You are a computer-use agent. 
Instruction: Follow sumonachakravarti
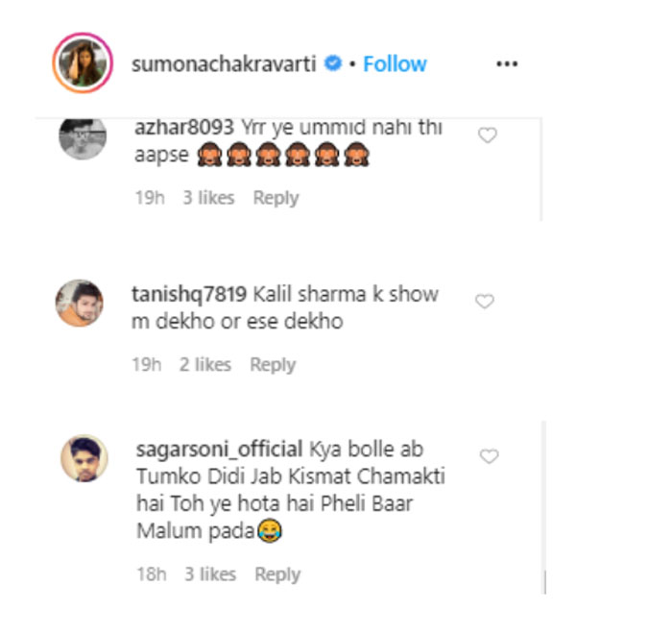pyautogui.click(x=395, y=64)
